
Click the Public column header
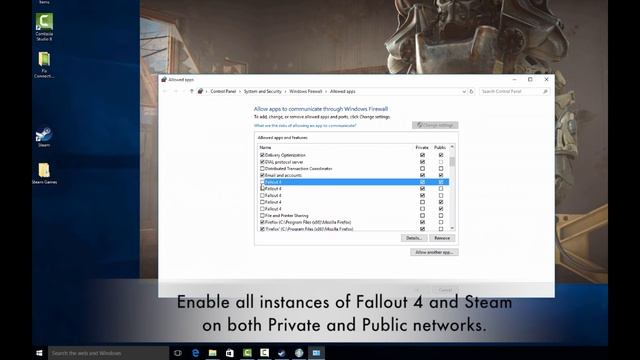pyautogui.click(x=440, y=147)
